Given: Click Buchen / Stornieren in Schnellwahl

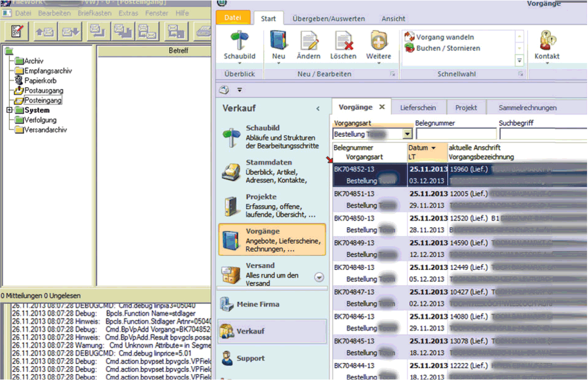Looking at the screenshot, I should pos(442,48).
